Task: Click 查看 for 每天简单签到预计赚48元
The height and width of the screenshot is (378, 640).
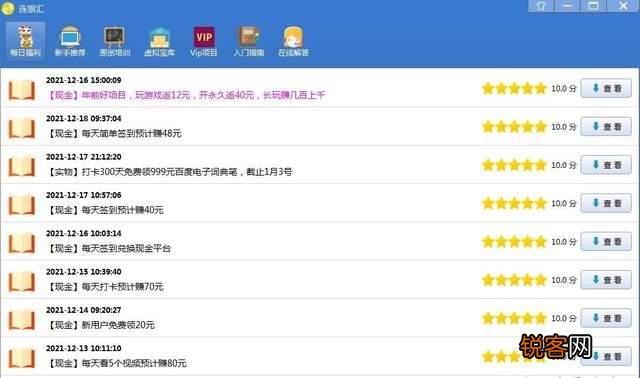Action: [x=606, y=127]
